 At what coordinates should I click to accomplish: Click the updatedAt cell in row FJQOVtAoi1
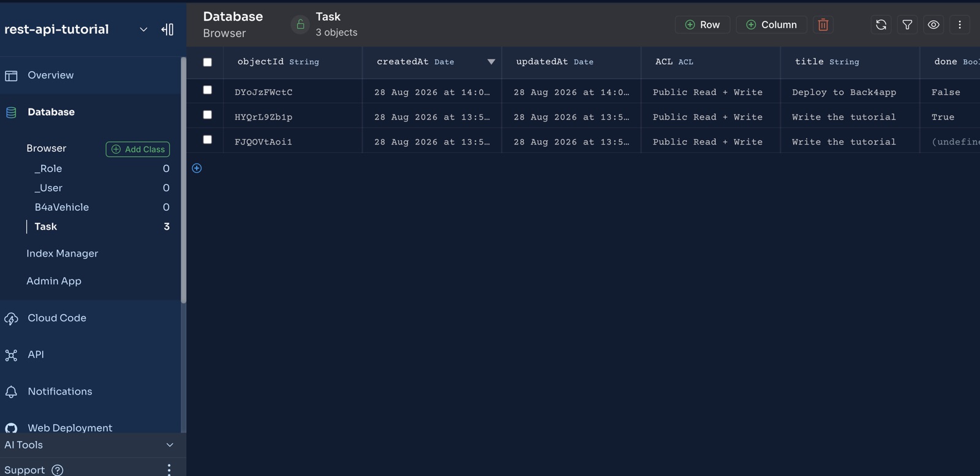(571, 142)
